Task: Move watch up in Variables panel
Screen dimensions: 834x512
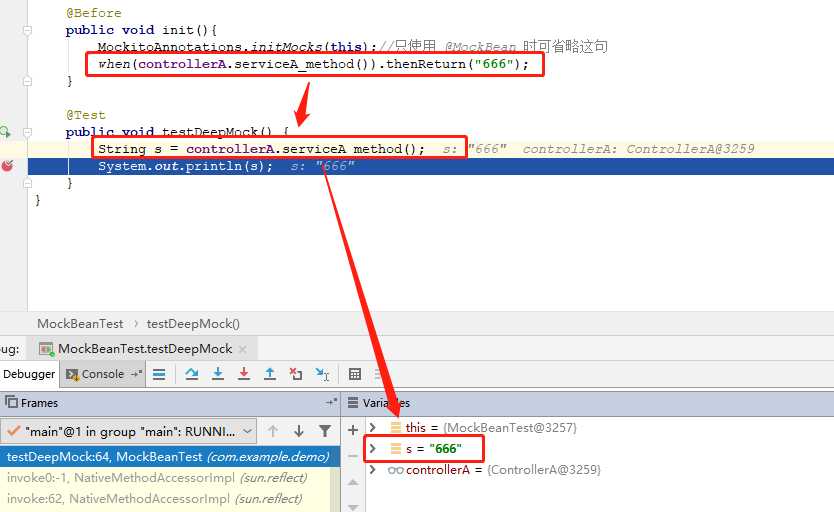Action: click(353, 482)
